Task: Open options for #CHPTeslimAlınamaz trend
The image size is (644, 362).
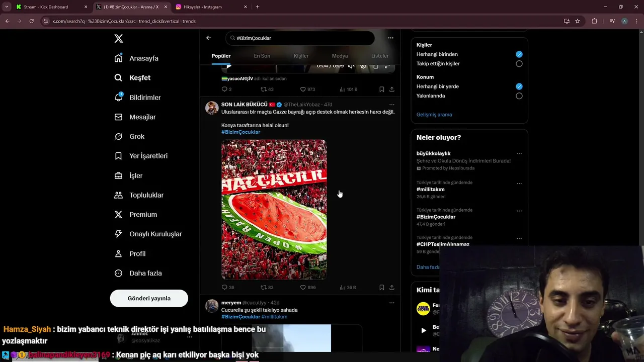Action: point(519,238)
